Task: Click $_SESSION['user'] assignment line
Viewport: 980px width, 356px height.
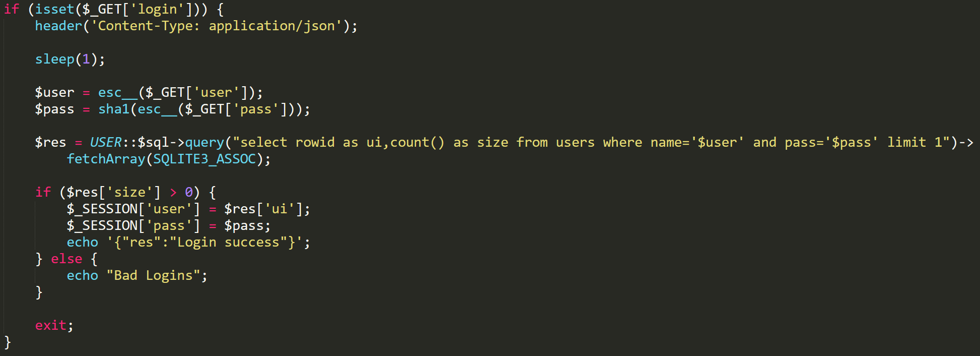Action: [188, 209]
